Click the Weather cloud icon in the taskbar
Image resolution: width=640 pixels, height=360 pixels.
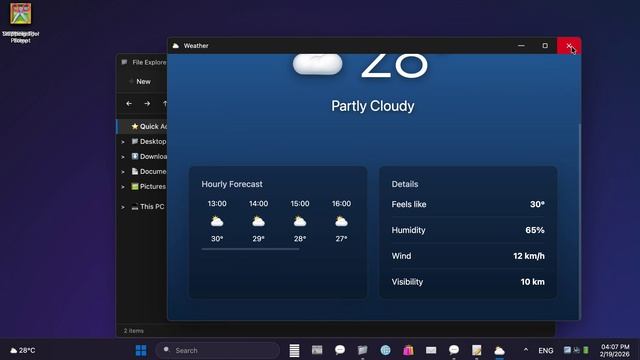tap(500, 350)
